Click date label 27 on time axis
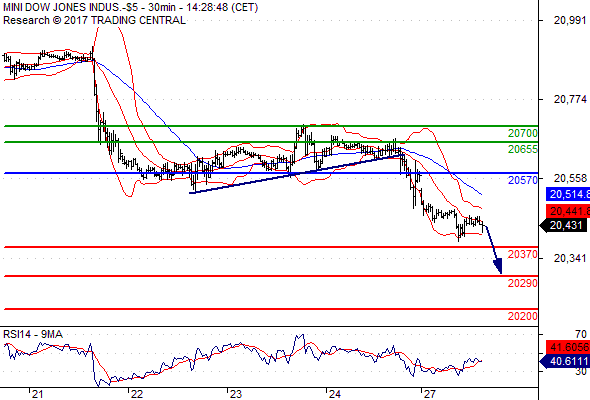 click(429, 394)
